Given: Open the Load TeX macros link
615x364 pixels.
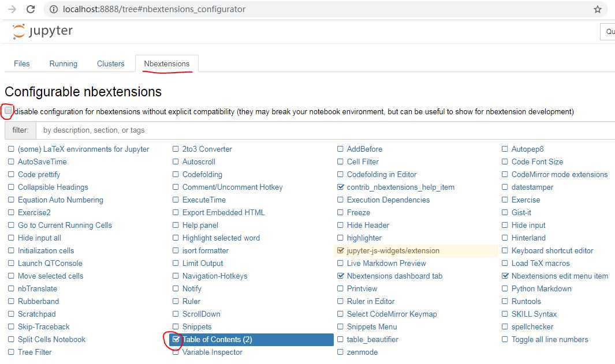Looking at the screenshot, I should [541, 263].
